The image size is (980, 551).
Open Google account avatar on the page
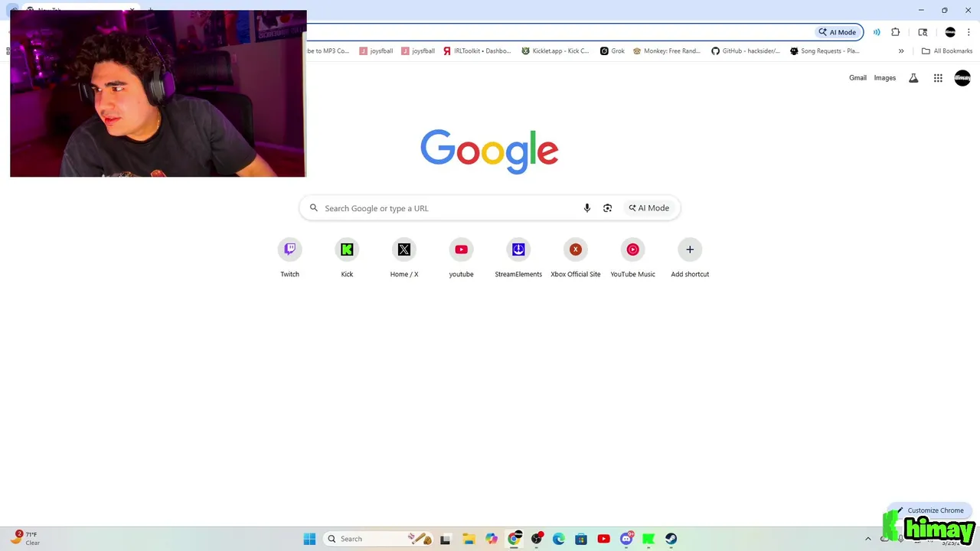click(962, 78)
